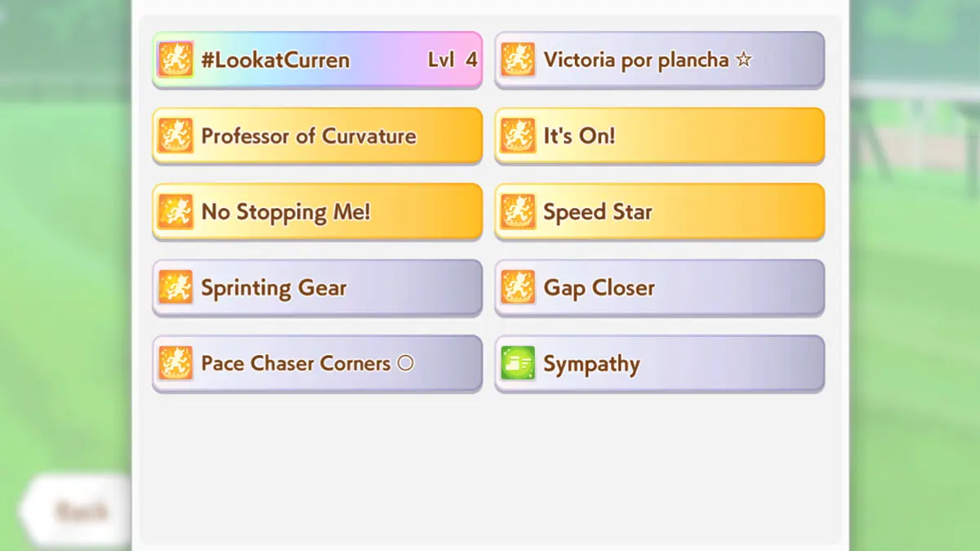Click the Victoria por plancha ☆ skill icon

517,60
